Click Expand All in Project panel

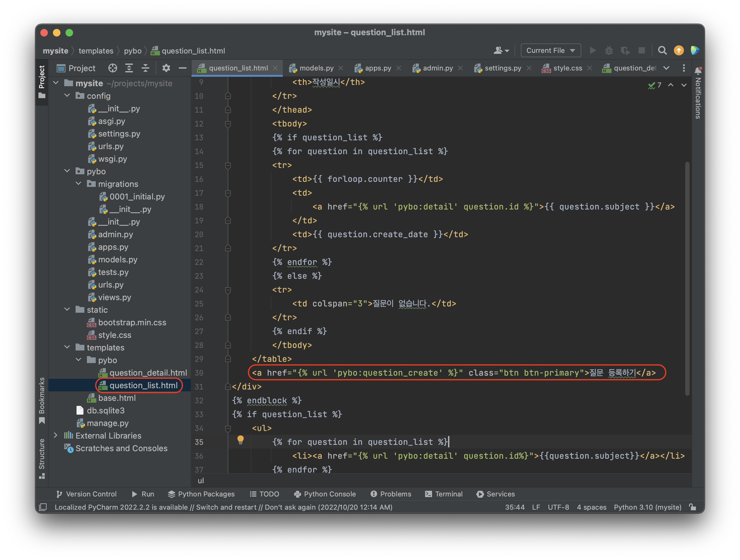click(x=129, y=68)
